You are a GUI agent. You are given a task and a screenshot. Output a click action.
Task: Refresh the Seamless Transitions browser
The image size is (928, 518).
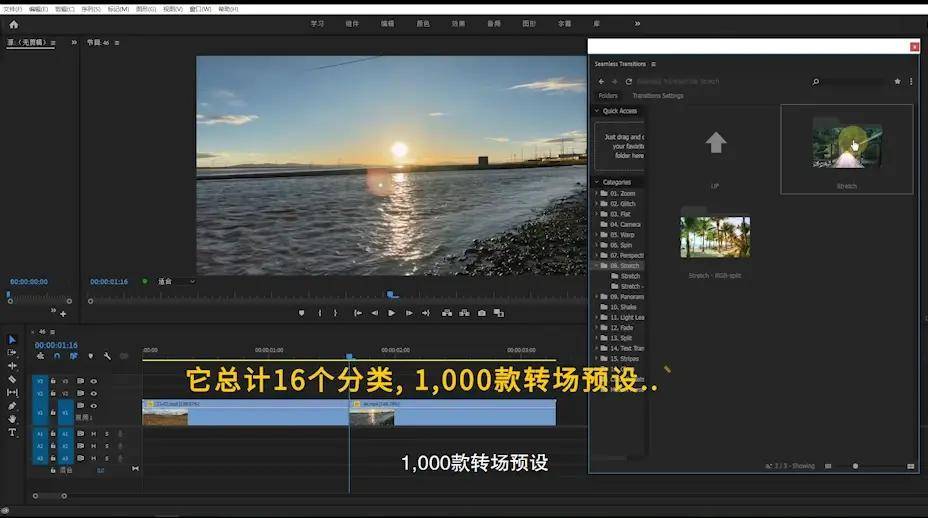coord(629,82)
